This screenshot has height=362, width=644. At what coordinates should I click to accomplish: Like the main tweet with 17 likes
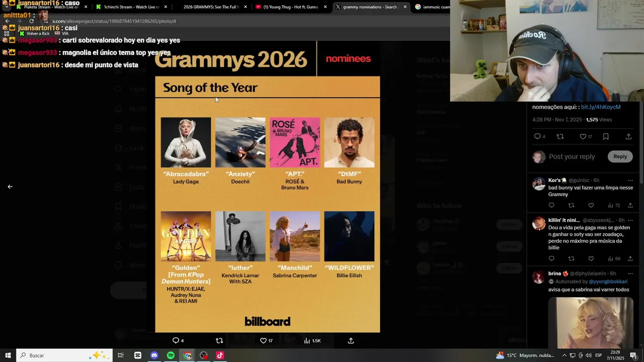point(586,136)
